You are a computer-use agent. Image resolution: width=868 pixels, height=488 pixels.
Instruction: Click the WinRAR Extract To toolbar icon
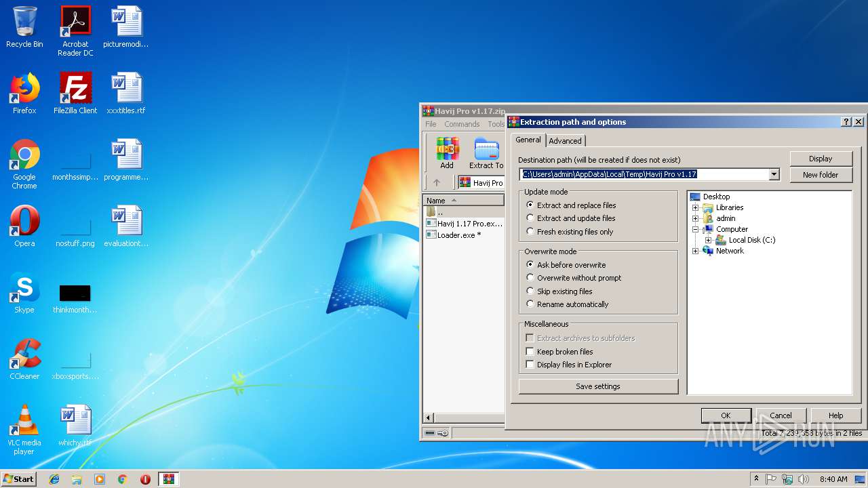click(486, 153)
